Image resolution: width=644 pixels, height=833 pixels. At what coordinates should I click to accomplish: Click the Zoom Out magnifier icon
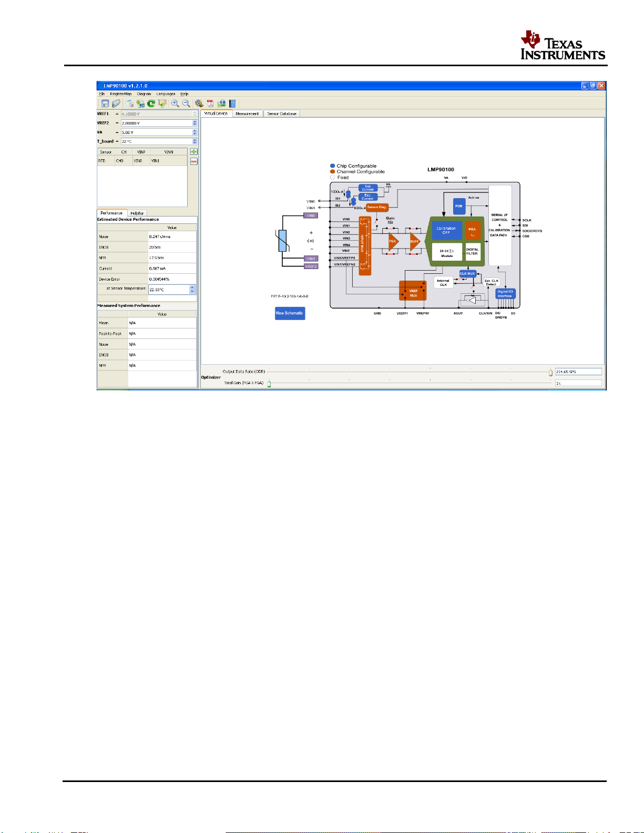pos(186,104)
